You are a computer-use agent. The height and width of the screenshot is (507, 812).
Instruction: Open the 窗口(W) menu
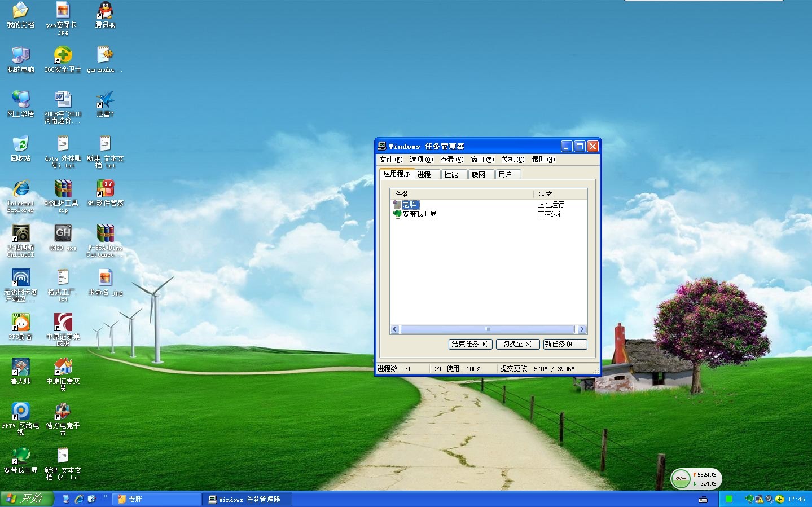pyautogui.click(x=482, y=160)
